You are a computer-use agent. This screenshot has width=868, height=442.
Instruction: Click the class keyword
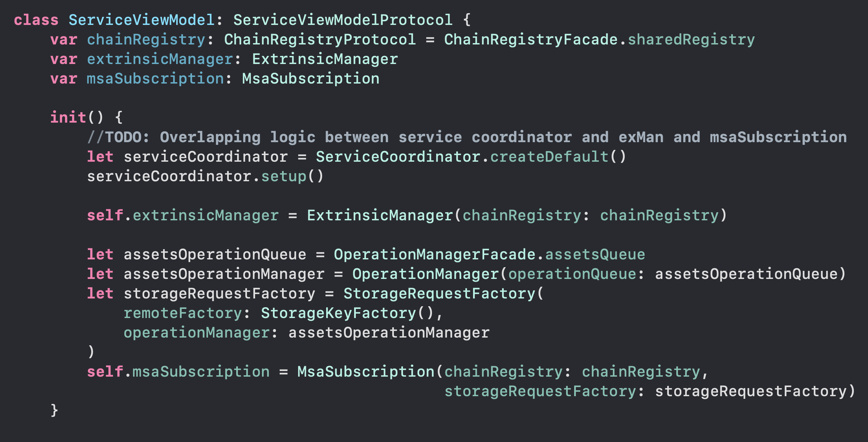(x=36, y=20)
